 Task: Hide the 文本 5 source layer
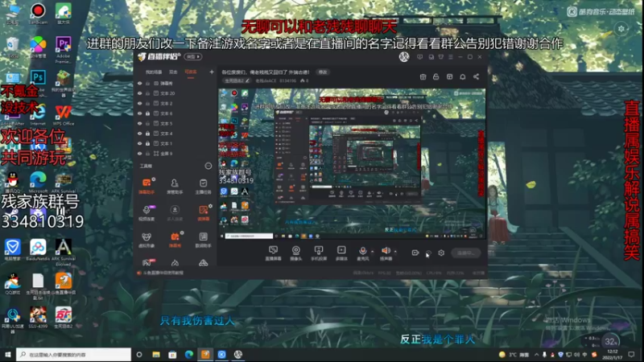pyautogui.click(x=139, y=123)
